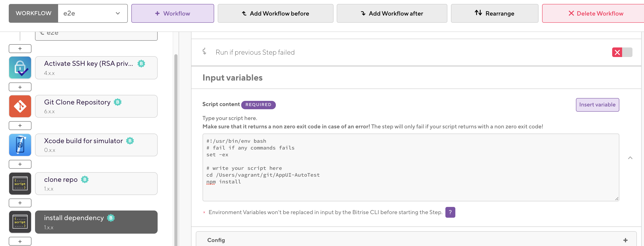Click Add Workflow before button
The image size is (644, 246).
pyautogui.click(x=275, y=14)
